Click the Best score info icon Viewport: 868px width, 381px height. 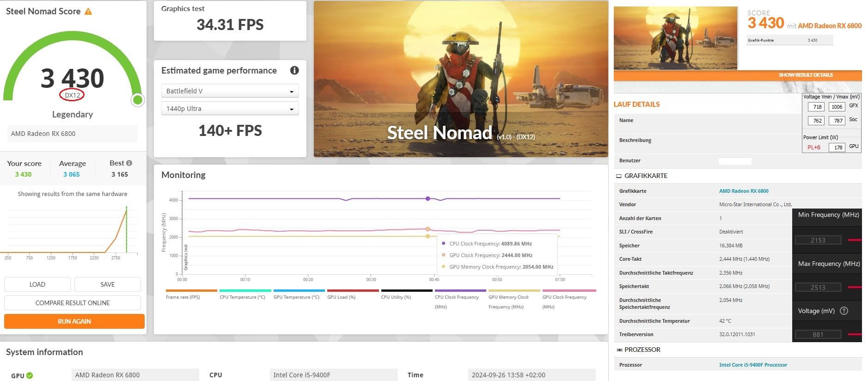(129, 163)
